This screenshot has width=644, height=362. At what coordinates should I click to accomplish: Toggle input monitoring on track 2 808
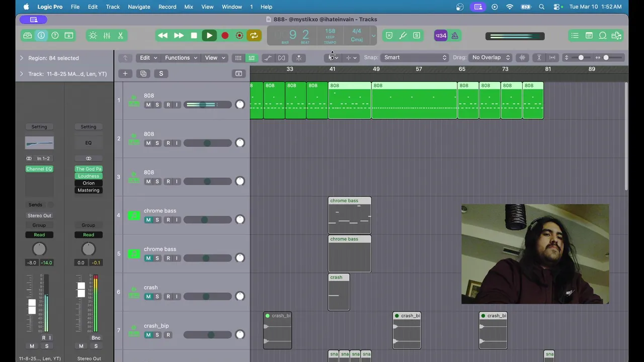pos(177,143)
